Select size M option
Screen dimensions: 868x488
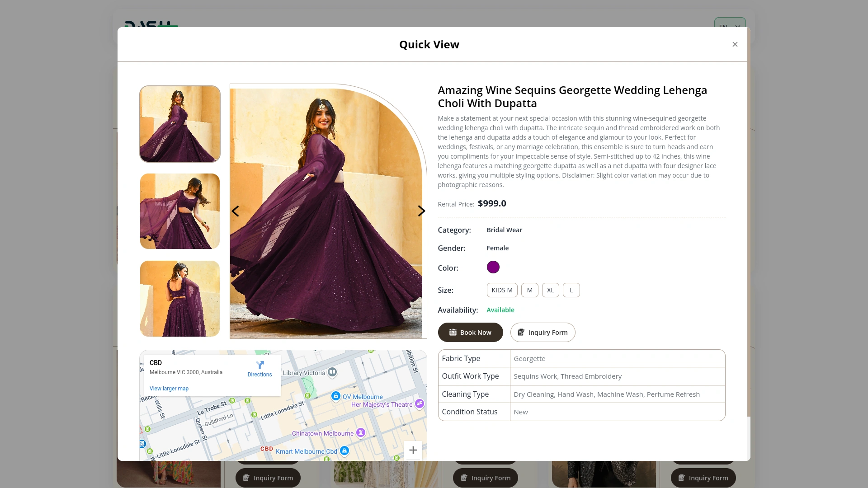529,290
